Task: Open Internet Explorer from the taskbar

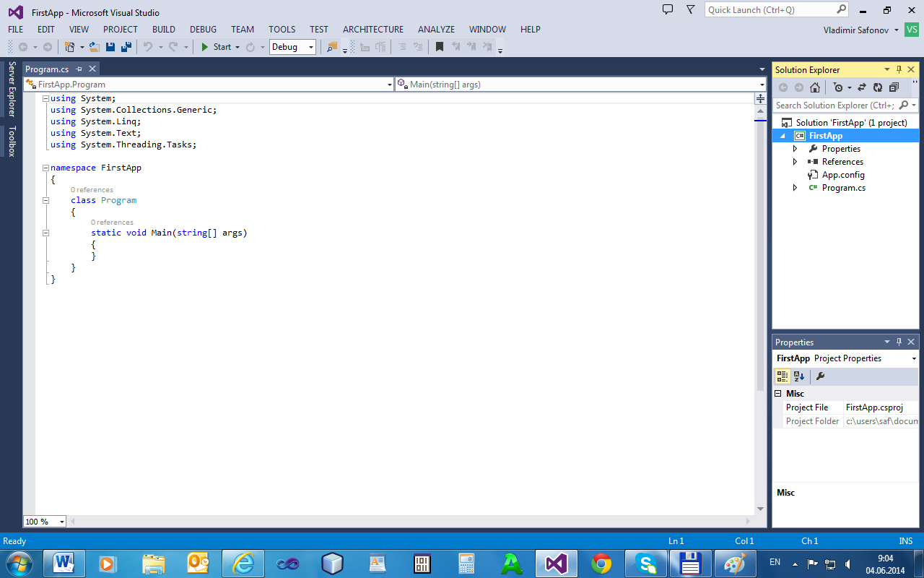Action: coord(243,563)
